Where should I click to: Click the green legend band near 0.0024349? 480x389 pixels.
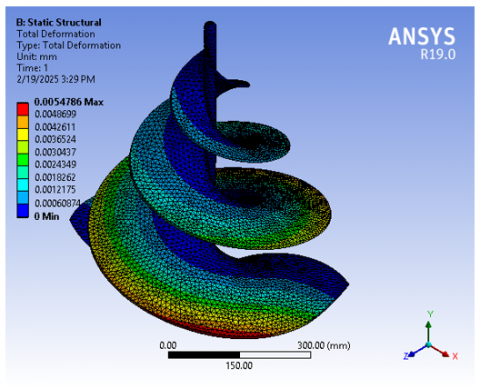pyautogui.click(x=23, y=160)
